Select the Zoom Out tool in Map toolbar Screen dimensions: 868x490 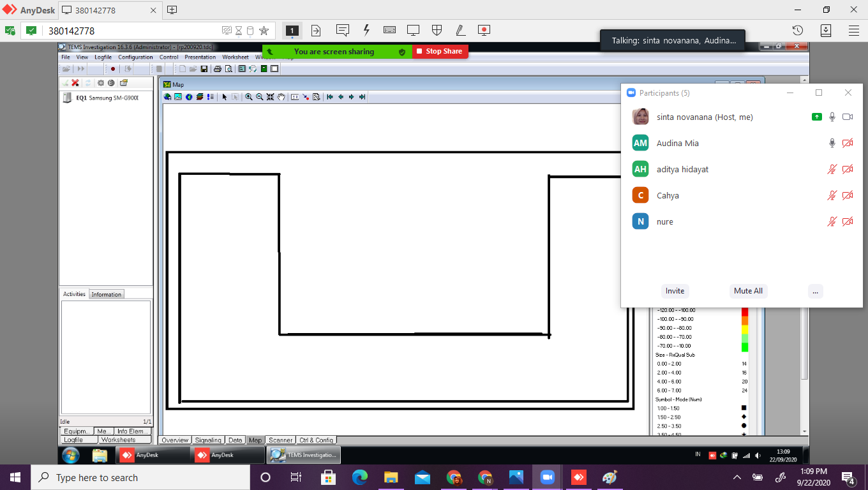click(x=259, y=97)
